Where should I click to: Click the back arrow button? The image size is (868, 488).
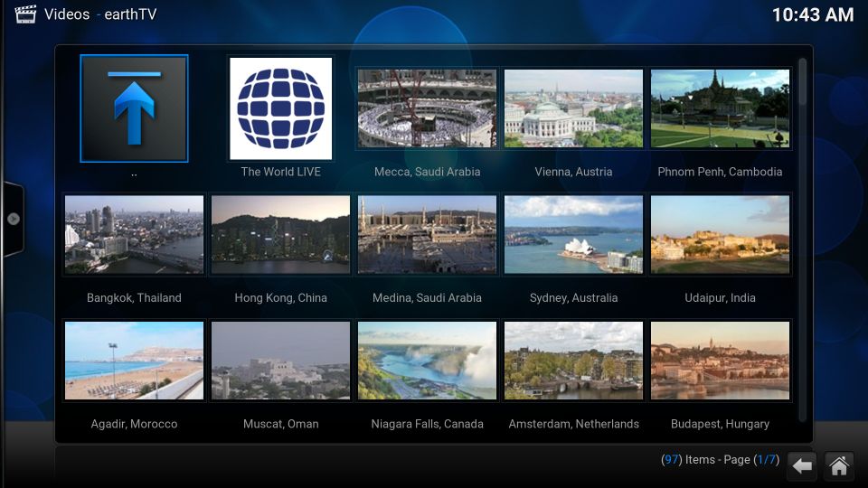tap(802, 466)
